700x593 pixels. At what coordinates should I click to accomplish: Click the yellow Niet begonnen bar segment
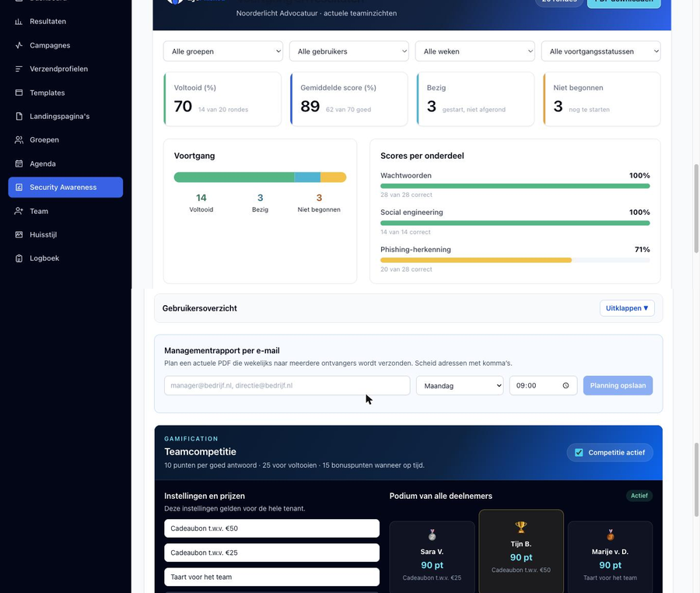coord(333,177)
